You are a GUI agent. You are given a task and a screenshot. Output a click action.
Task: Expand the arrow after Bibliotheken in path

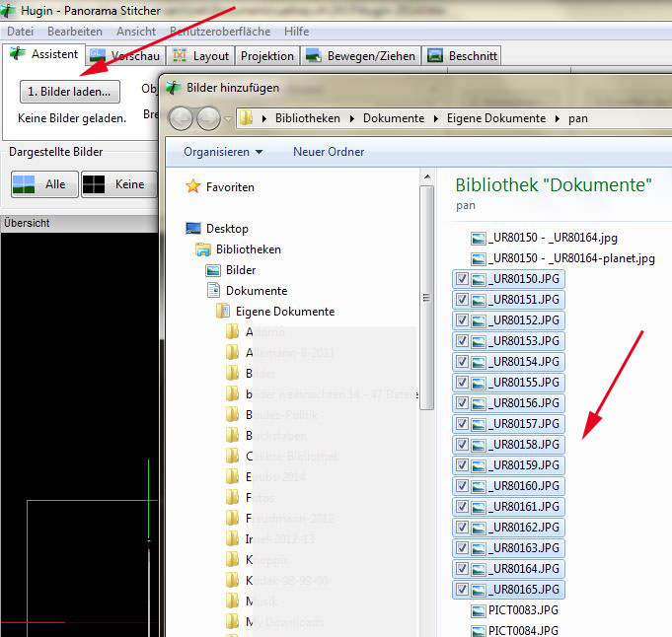click(352, 118)
